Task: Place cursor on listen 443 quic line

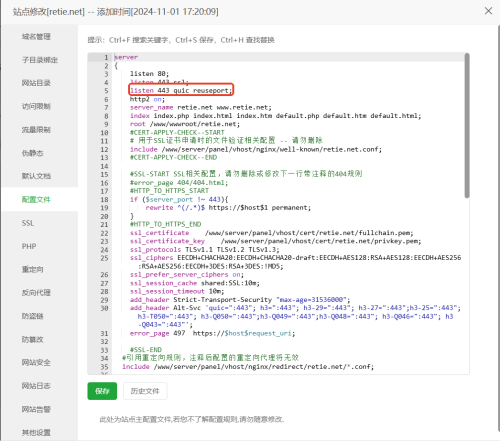Action: click(x=180, y=90)
